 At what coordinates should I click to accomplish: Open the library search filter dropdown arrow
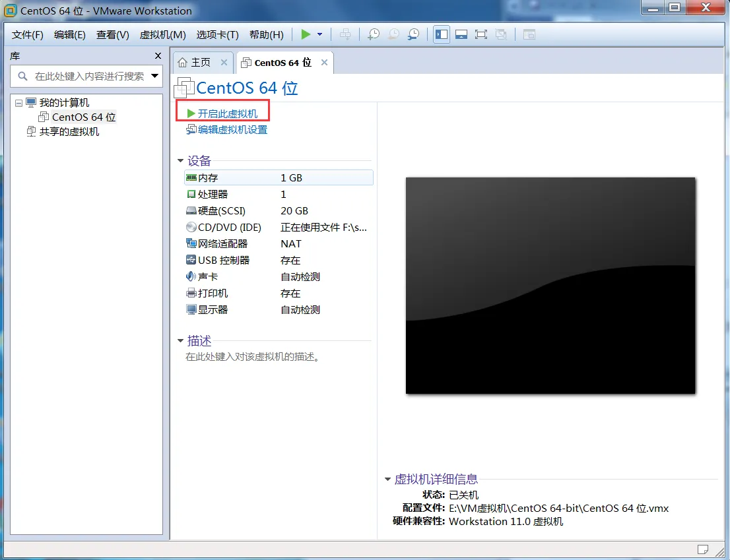tap(155, 76)
